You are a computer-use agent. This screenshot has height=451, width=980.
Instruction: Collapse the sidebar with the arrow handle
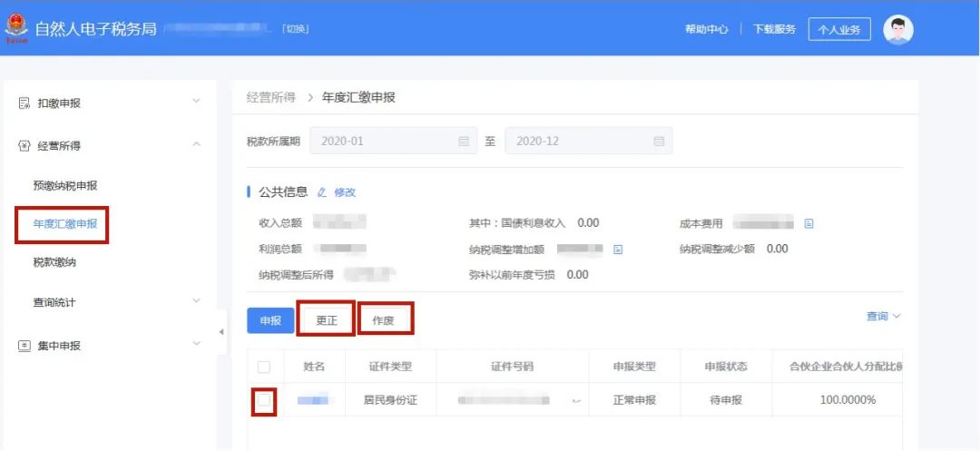click(x=221, y=332)
